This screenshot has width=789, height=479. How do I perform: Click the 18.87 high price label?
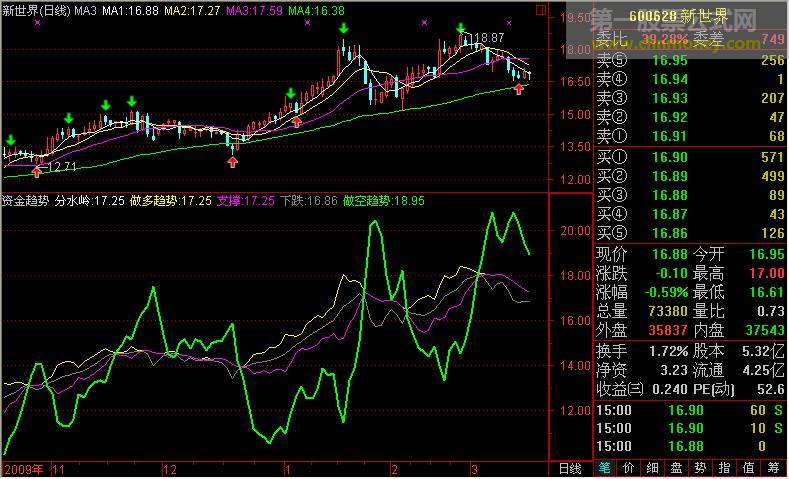coord(489,38)
